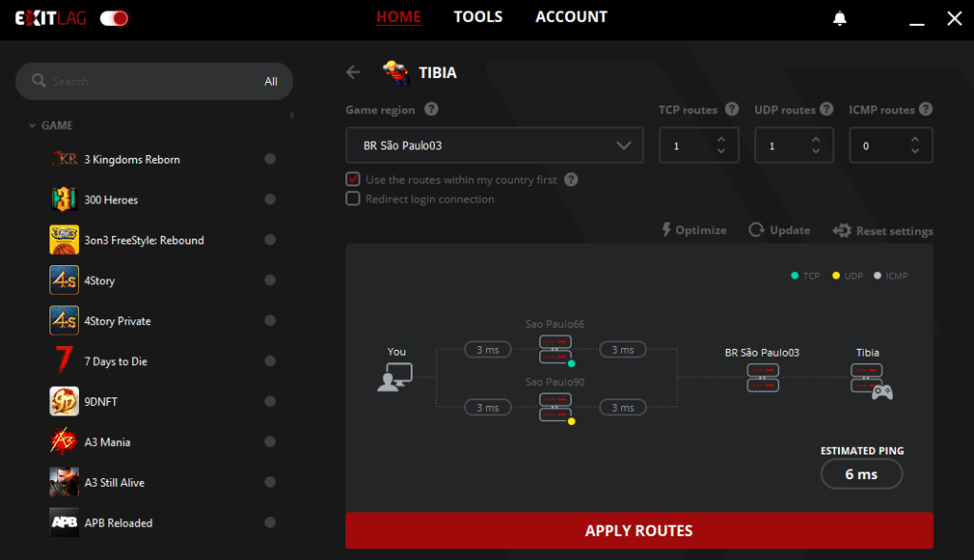Select the A3 Still Alive icon
The width and height of the screenshot is (974, 560).
tap(64, 482)
